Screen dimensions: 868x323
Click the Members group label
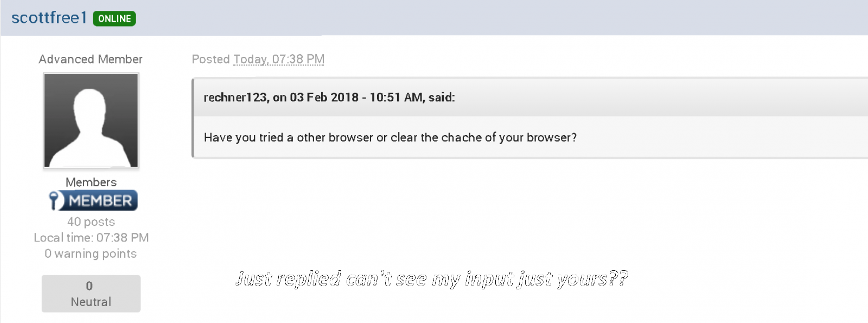click(91, 182)
